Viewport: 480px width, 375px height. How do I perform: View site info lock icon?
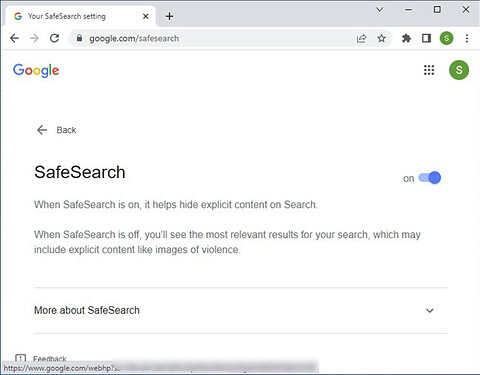pos(79,38)
